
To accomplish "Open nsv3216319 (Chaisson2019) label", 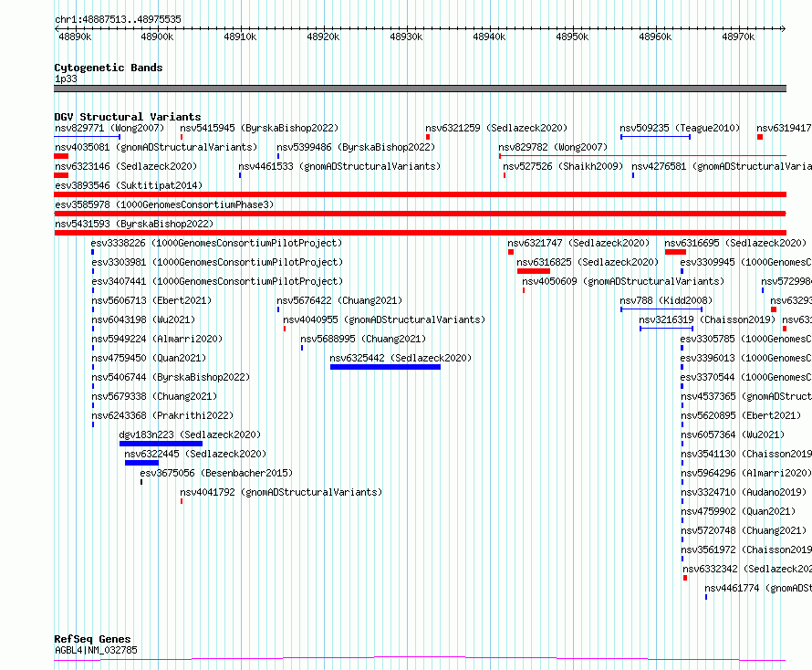I will (707, 319).
